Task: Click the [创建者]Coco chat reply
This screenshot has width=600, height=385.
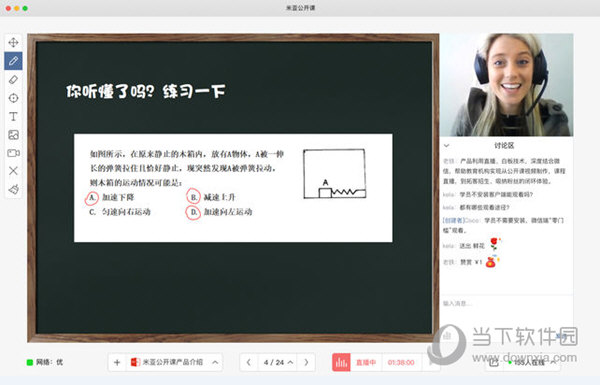Action: tap(503, 225)
